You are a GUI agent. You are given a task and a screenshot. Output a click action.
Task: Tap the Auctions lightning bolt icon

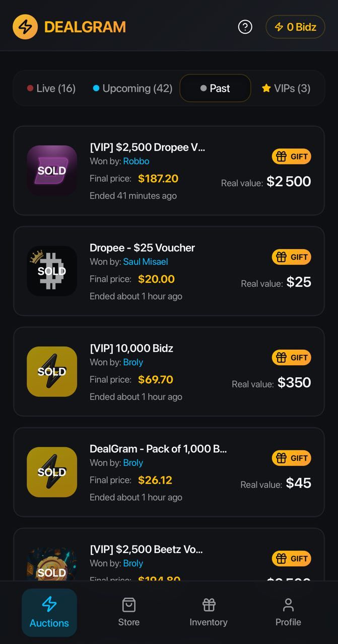click(49, 605)
